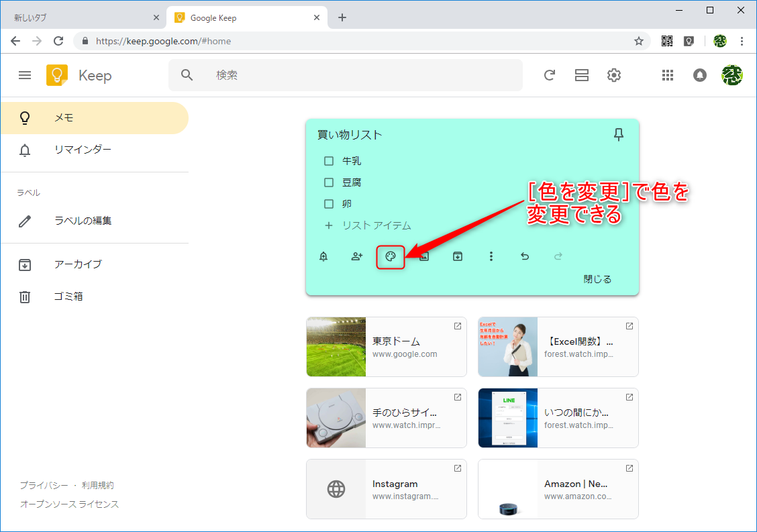
Task: Open the main navigation hamburger menu
Action: tap(25, 75)
